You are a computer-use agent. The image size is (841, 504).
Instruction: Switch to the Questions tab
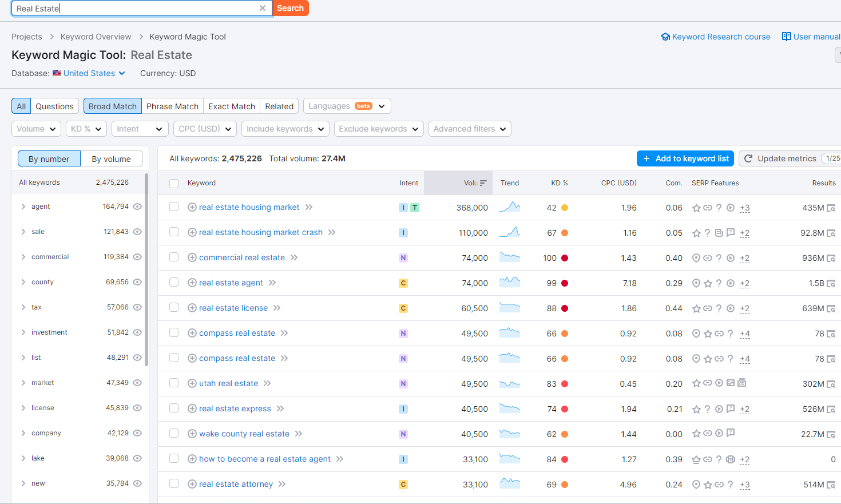54,106
